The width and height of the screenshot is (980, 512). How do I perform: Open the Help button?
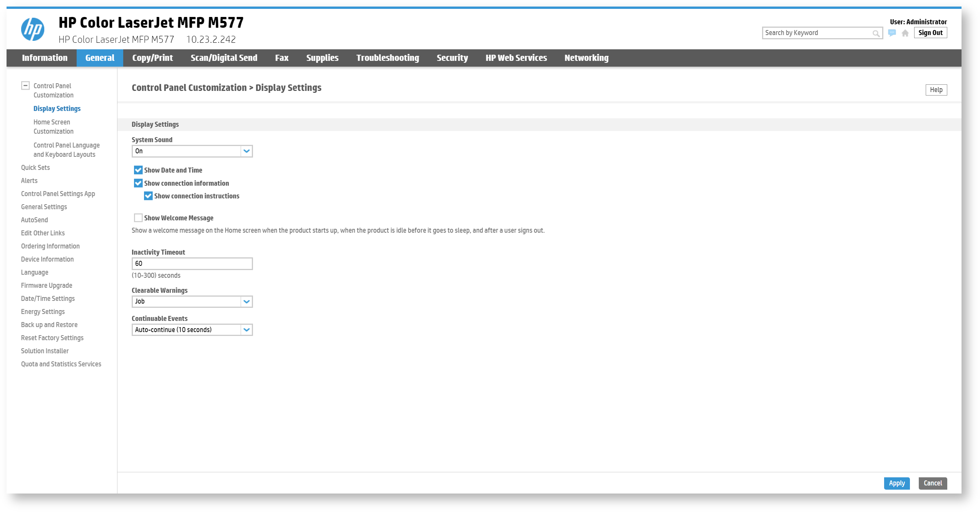[936, 90]
